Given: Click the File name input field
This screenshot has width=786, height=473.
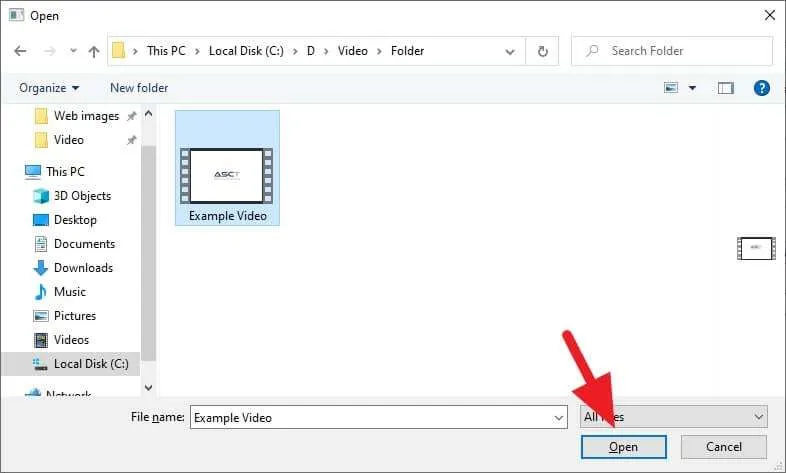Looking at the screenshot, I should [378, 417].
